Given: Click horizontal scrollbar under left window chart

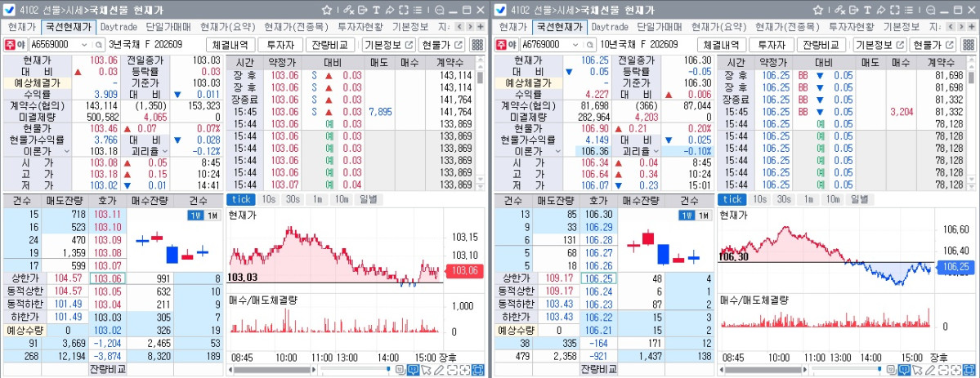Looking at the screenshot, I should [x=272, y=370].
